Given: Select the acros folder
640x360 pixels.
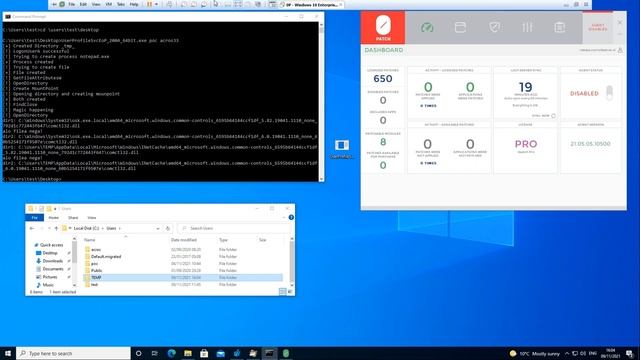Looking at the screenshot, I should [x=96, y=249].
